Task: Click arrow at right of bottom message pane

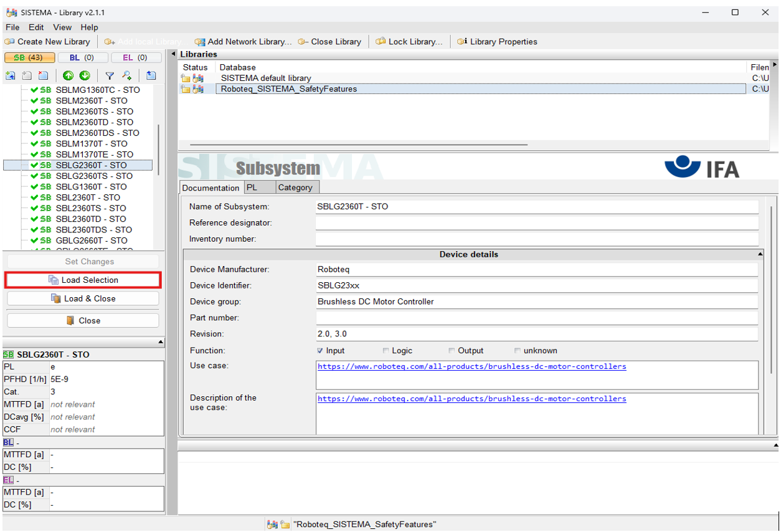Action: (775, 445)
